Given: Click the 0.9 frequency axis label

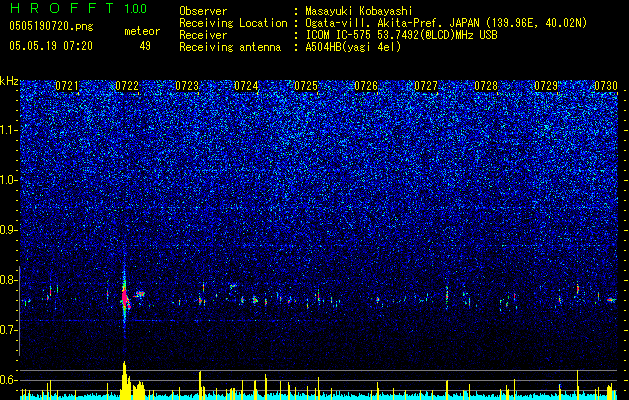Looking at the screenshot, I should (8, 229).
